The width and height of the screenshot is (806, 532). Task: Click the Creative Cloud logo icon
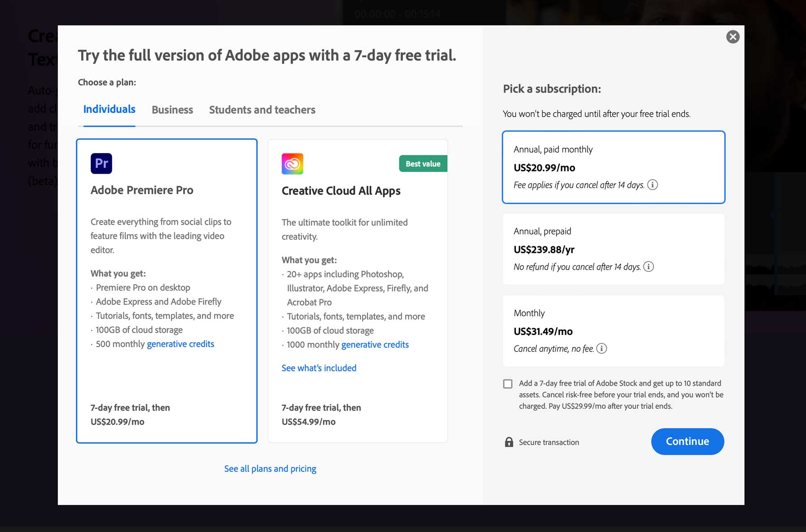coord(292,163)
